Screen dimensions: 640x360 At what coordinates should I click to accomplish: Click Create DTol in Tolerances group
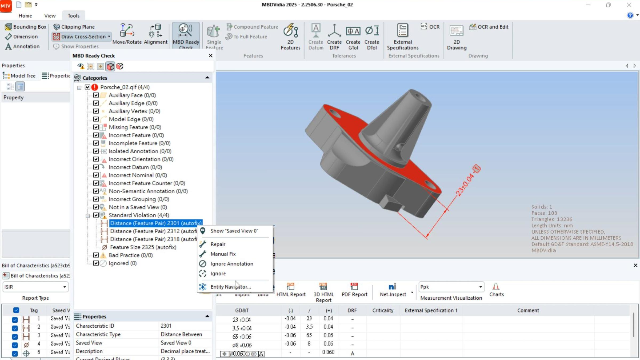click(371, 36)
